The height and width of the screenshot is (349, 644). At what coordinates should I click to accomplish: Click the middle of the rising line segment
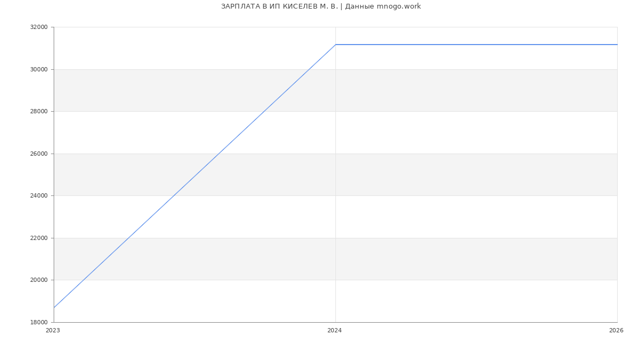(195, 176)
